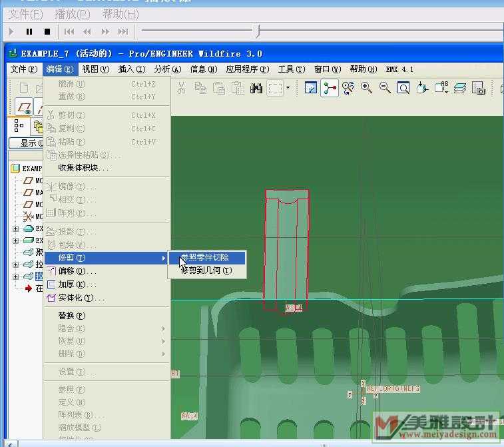Click the zoom in icon
Viewport: 504px width, 447px height.
tap(366, 88)
